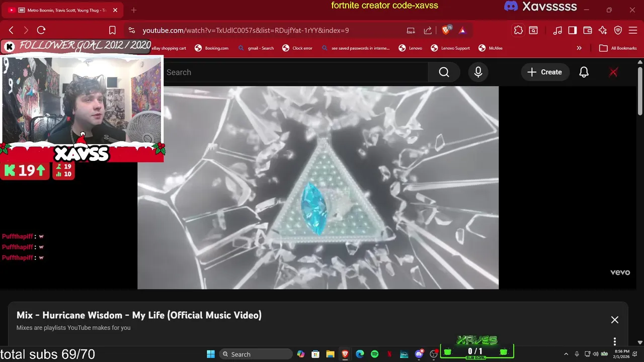Screen dimensions: 644x362
Task: Start voice search with the microphone icon
Action: (x=478, y=72)
